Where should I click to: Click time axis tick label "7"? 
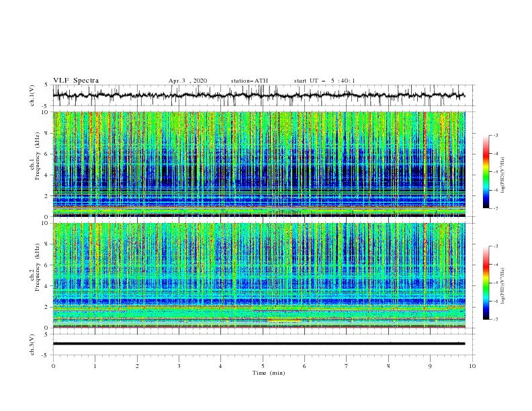click(x=347, y=366)
